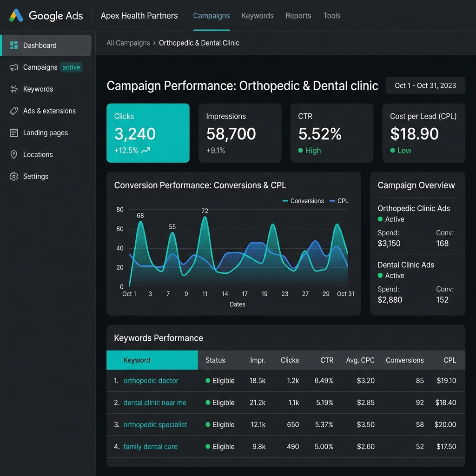
Task: Select the Cost per Lead metric card
Action: (424, 133)
